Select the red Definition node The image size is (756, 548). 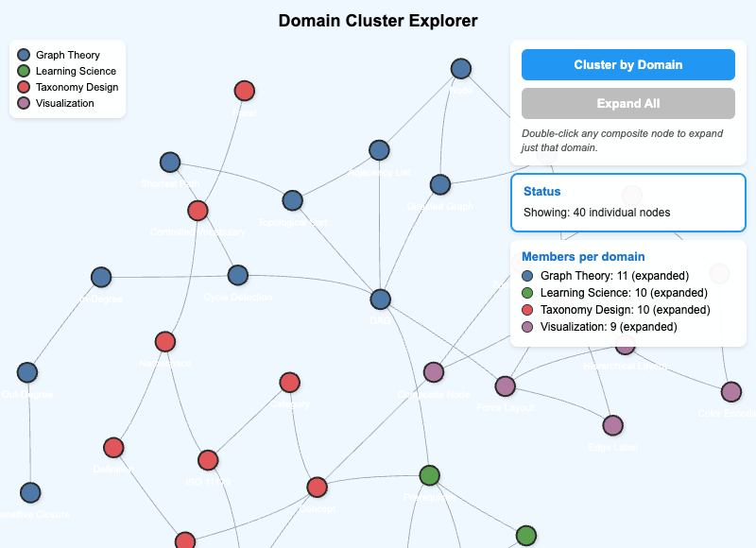(113, 448)
